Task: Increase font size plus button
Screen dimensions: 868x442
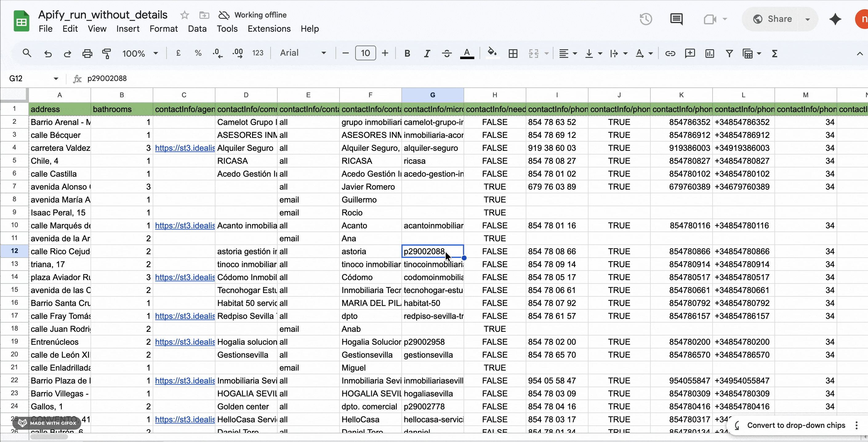Action: (385, 53)
